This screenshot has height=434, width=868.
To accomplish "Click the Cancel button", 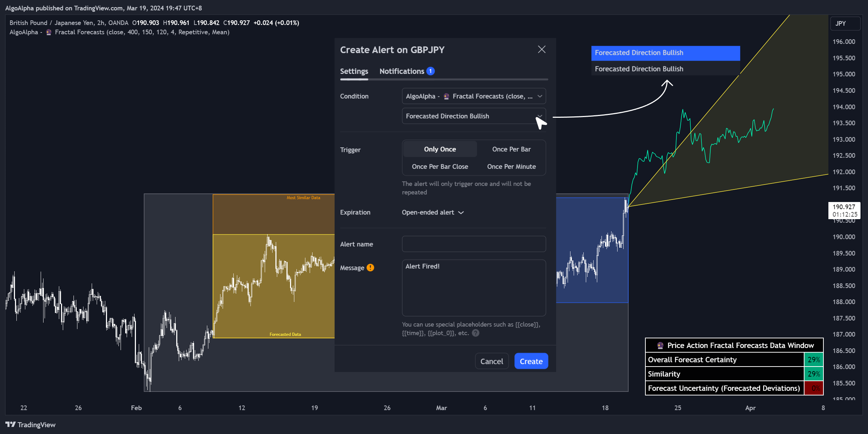I will (492, 361).
